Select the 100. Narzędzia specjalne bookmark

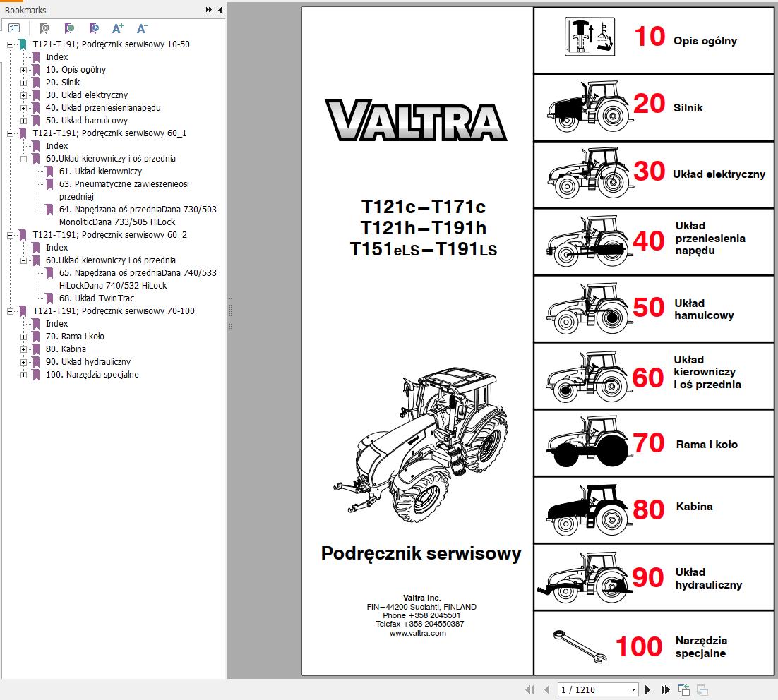pos(92,375)
